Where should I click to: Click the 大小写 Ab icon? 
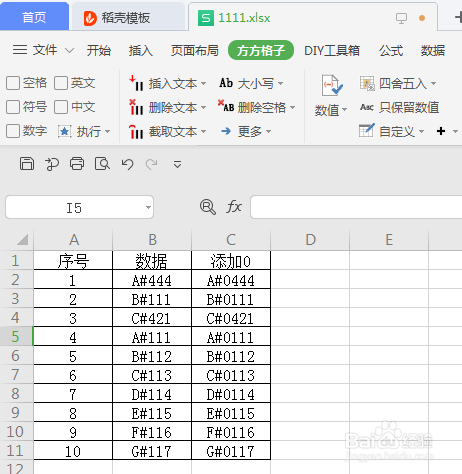point(226,83)
